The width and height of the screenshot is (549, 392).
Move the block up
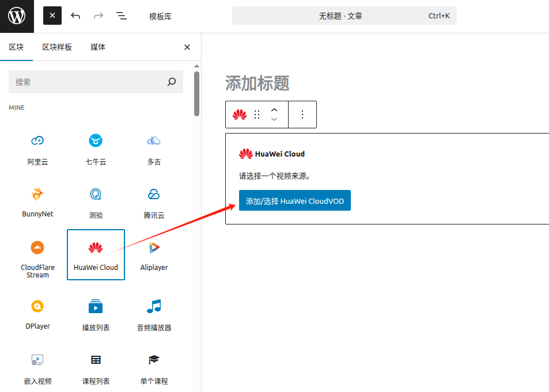pyautogui.click(x=274, y=110)
